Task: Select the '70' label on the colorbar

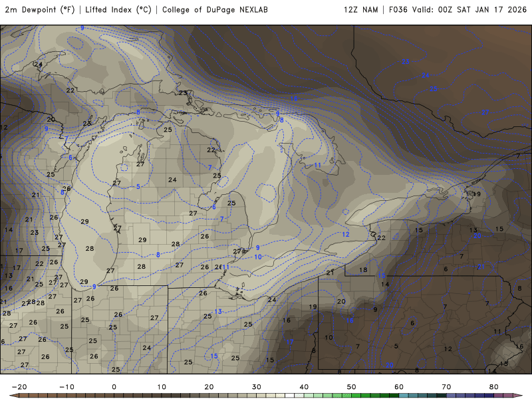Action: click(446, 387)
